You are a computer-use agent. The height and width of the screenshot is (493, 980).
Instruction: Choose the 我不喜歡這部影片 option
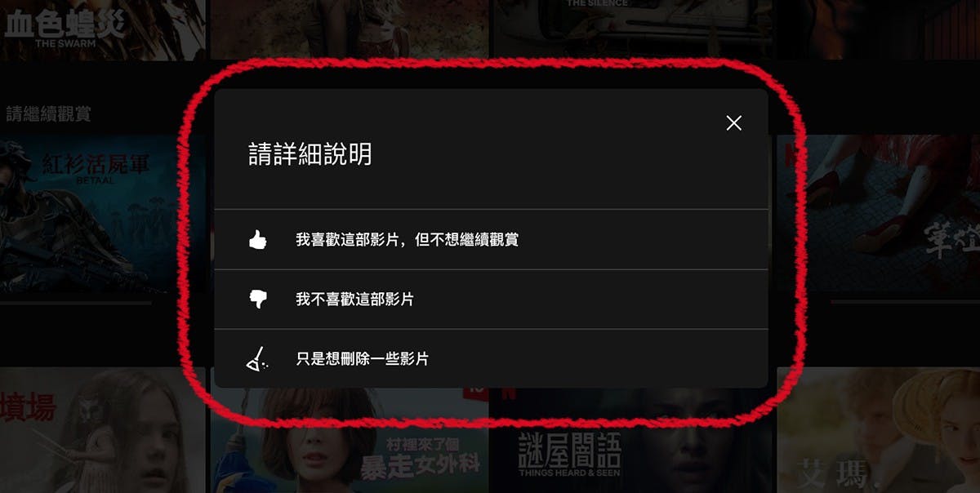(491, 300)
